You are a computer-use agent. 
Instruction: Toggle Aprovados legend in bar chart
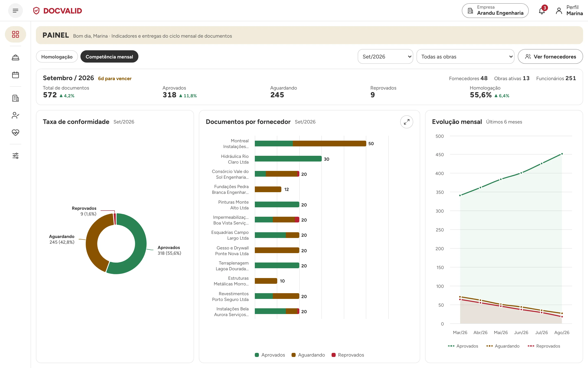point(270,355)
